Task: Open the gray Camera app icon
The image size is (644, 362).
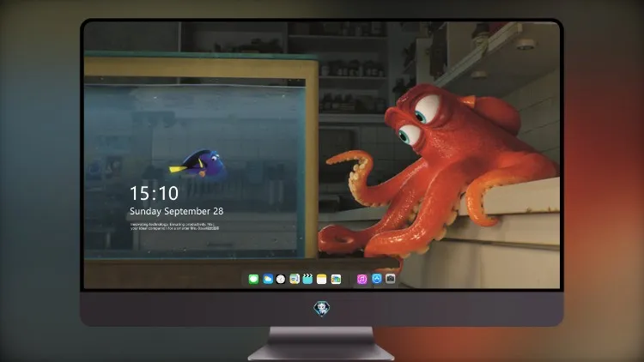Action: click(x=391, y=279)
